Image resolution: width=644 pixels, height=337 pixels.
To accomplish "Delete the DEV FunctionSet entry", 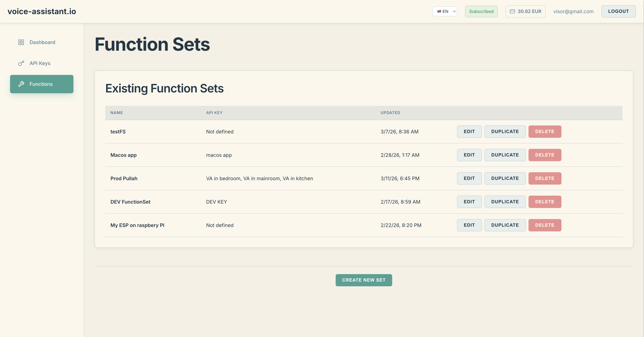I will tap(545, 202).
